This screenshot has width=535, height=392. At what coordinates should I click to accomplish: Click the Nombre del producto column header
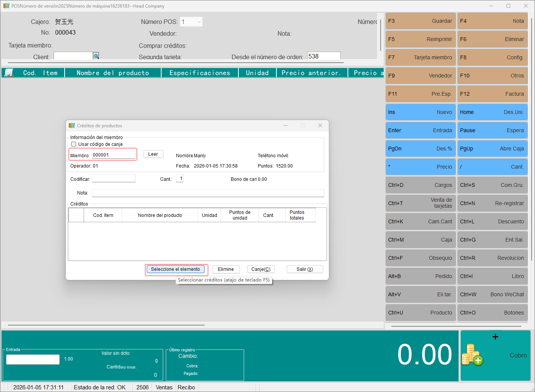click(113, 73)
